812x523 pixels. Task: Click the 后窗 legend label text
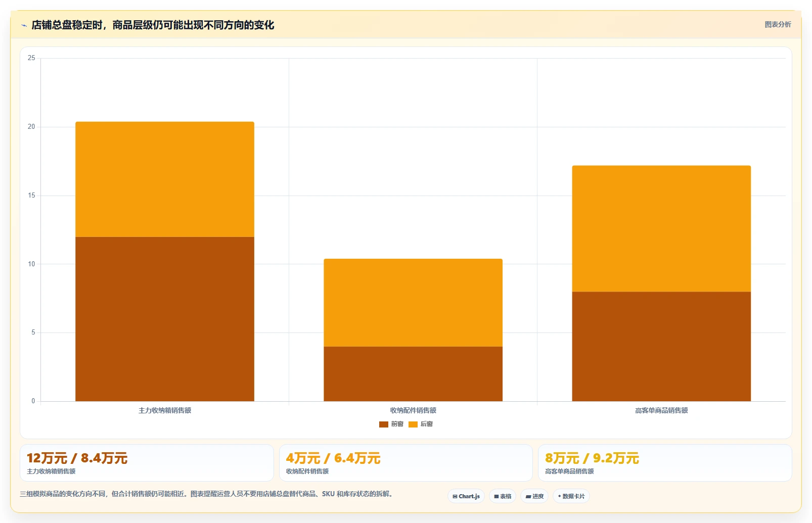[x=427, y=424]
